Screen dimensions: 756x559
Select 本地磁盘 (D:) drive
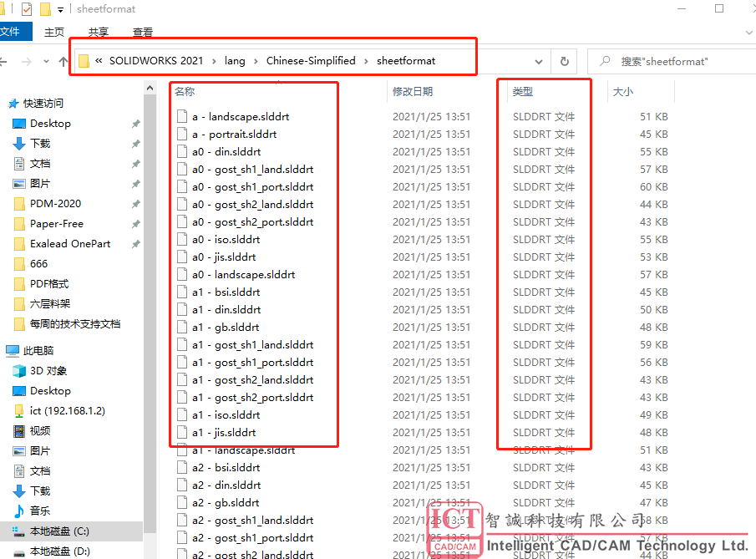(60, 551)
